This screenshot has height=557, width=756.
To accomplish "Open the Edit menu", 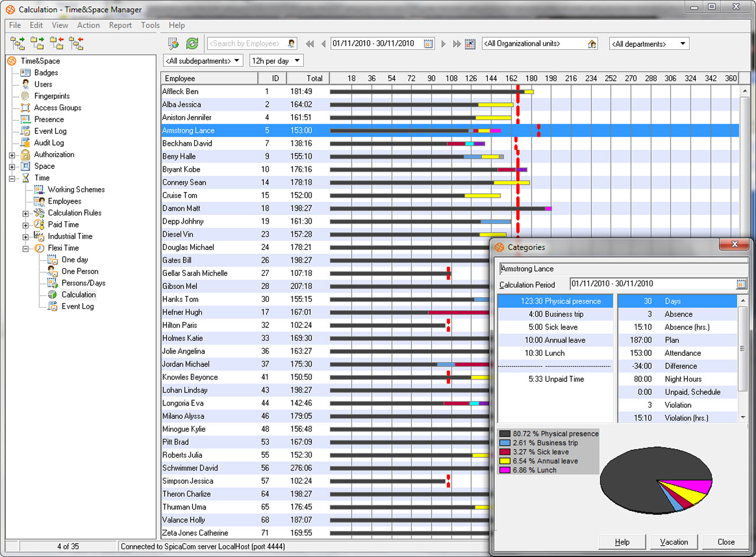I will pos(36,25).
